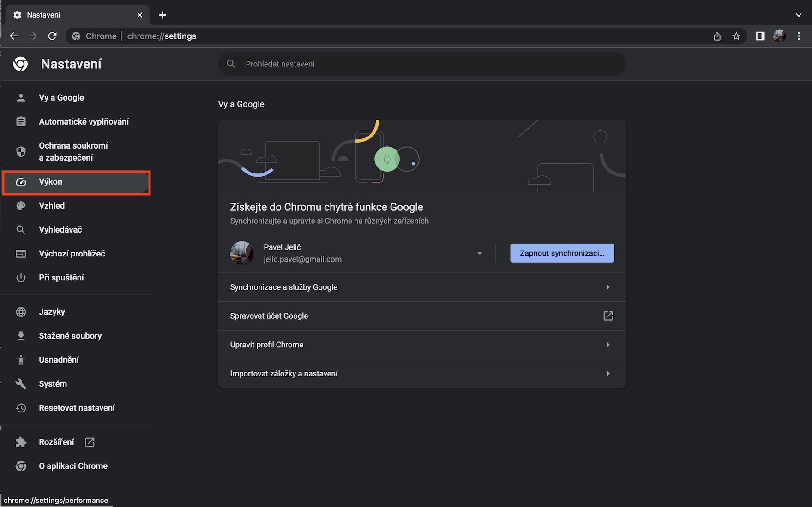Click the accessibility icon for Usnadnění
The image size is (812, 507).
coord(21,360)
